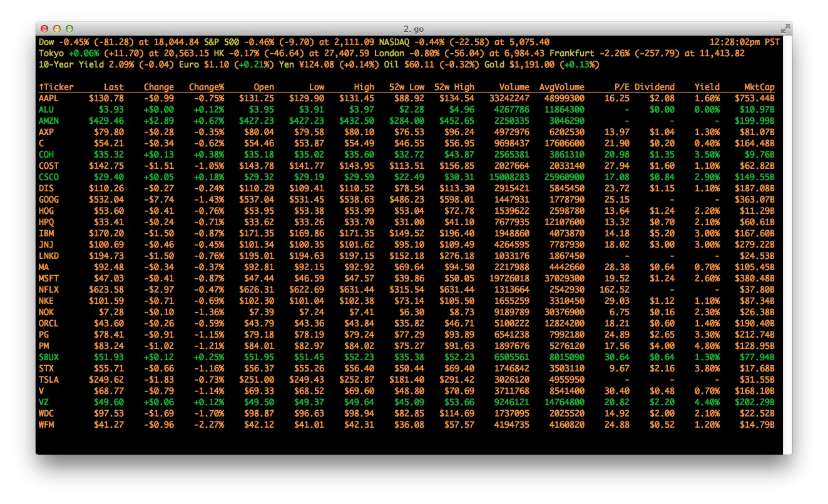The image size is (828, 504).
Task: Select the Euro rate $1.10
Action: [217, 64]
